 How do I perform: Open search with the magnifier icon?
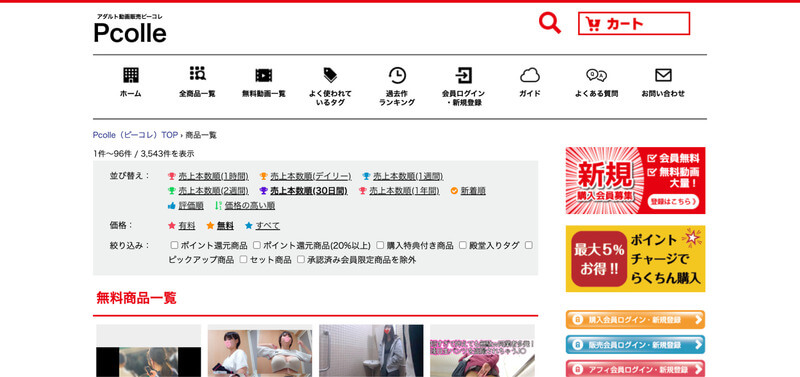[x=549, y=23]
